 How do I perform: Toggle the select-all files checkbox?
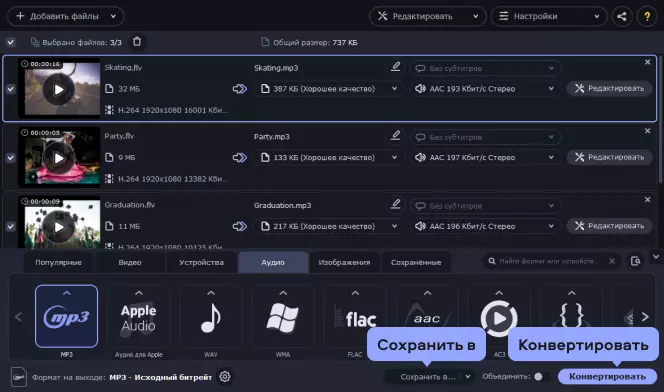[x=11, y=42]
